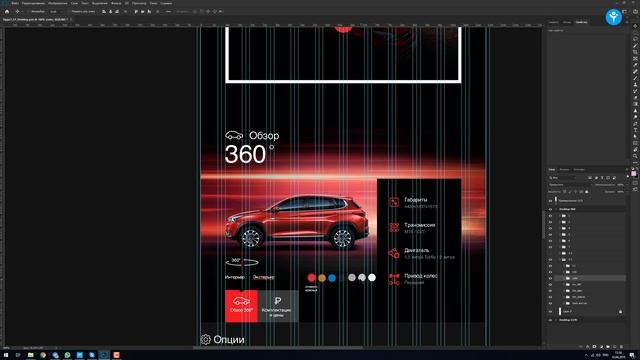Click the link layers icon

coord(581,347)
